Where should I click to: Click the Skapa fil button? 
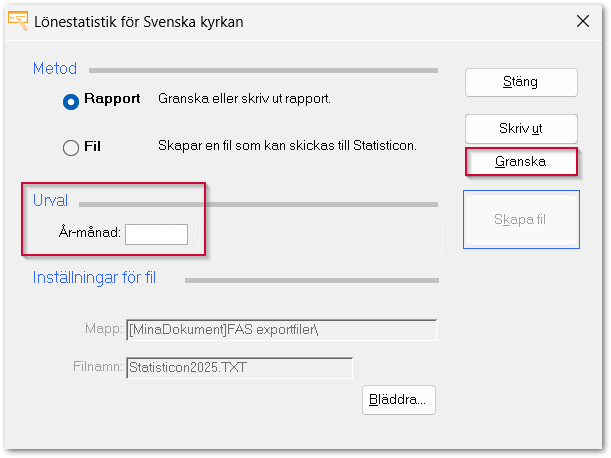(x=521, y=219)
